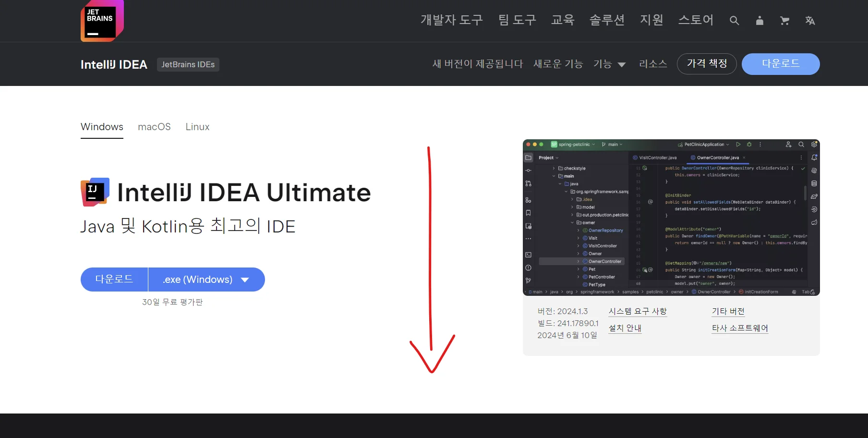Open 새 버전이 제공됩니다 link
The width and height of the screenshot is (868, 438).
tap(478, 64)
